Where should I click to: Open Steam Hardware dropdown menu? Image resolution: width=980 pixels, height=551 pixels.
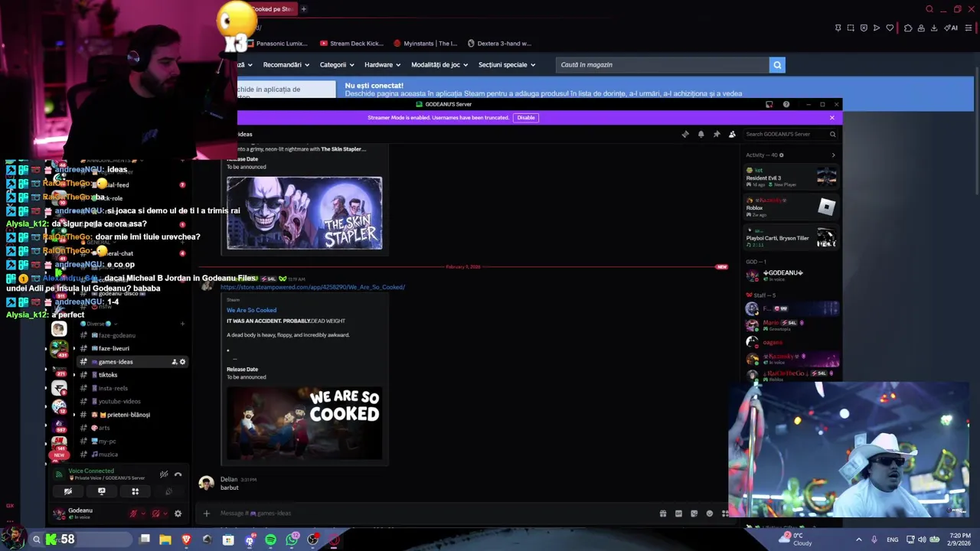tap(382, 65)
